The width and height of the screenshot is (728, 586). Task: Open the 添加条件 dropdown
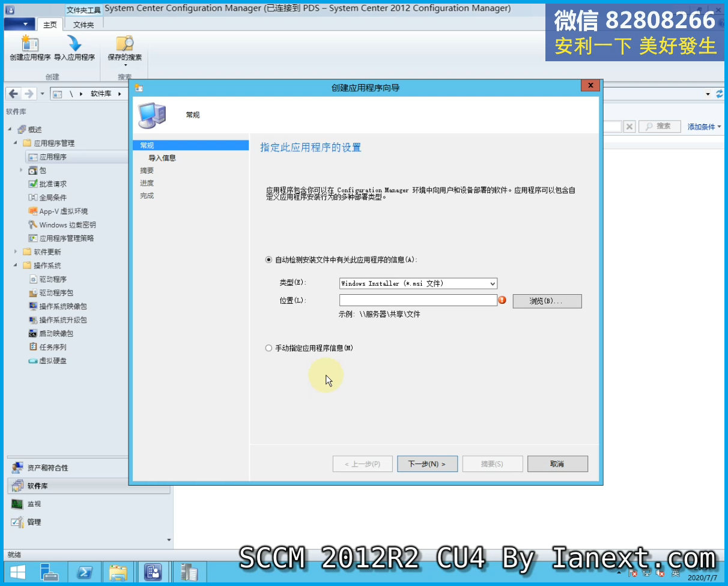coord(704,127)
